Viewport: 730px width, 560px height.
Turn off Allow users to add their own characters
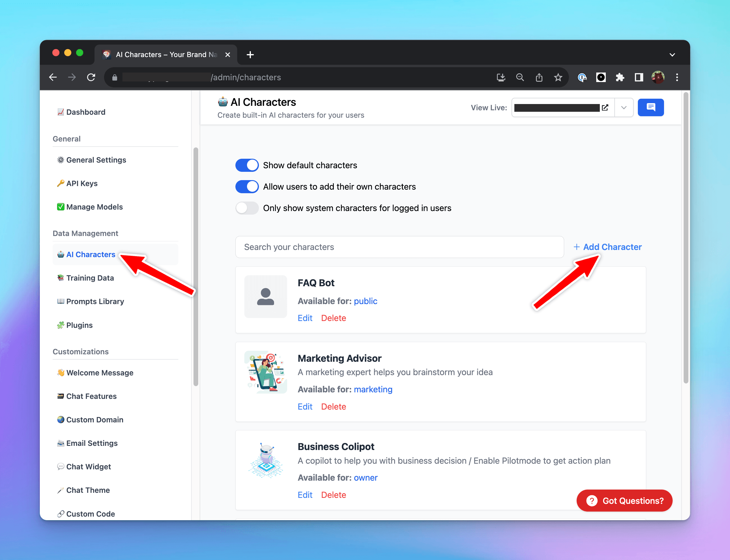(247, 186)
